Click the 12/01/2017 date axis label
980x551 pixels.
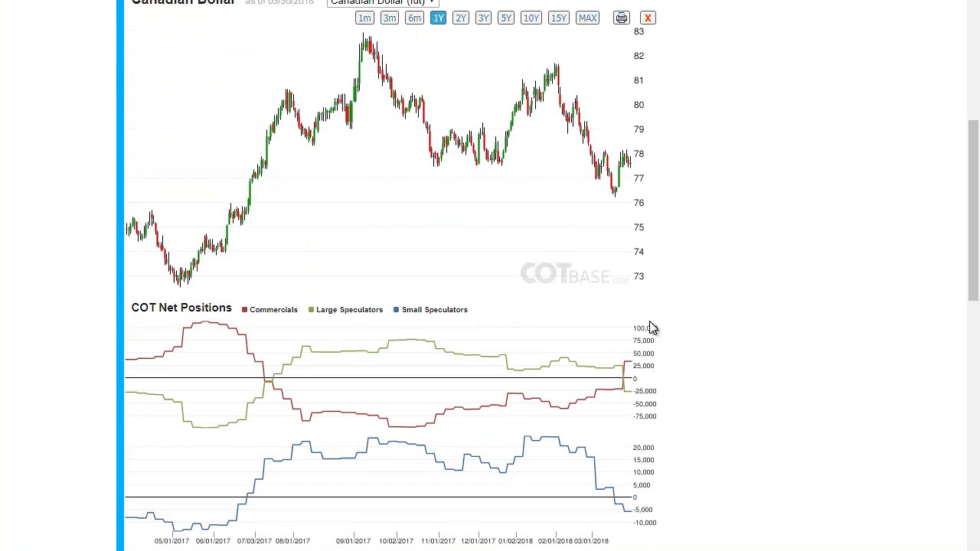(x=478, y=541)
